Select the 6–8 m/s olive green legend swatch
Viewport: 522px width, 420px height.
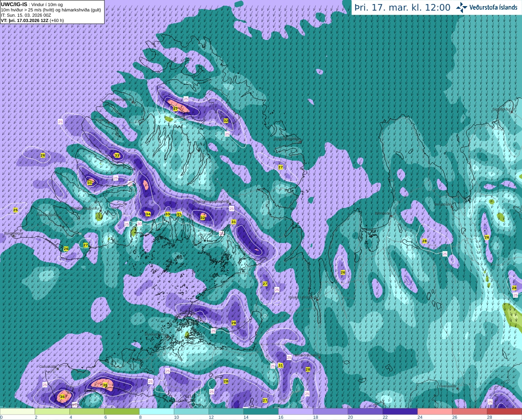(x=122, y=411)
